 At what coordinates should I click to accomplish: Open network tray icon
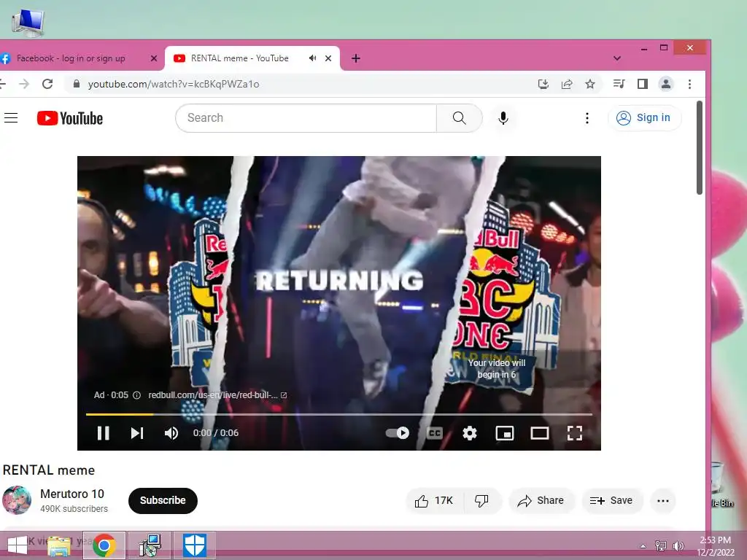(x=661, y=546)
